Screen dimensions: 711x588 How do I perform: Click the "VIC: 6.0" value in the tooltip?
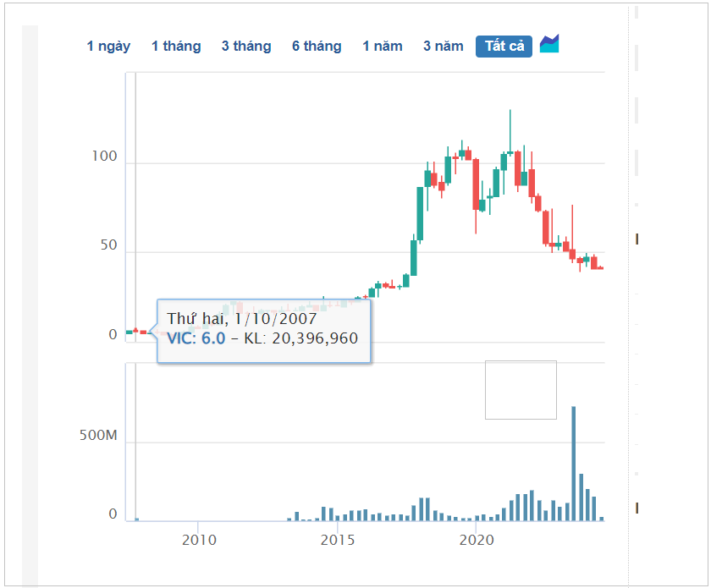pos(196,338)
